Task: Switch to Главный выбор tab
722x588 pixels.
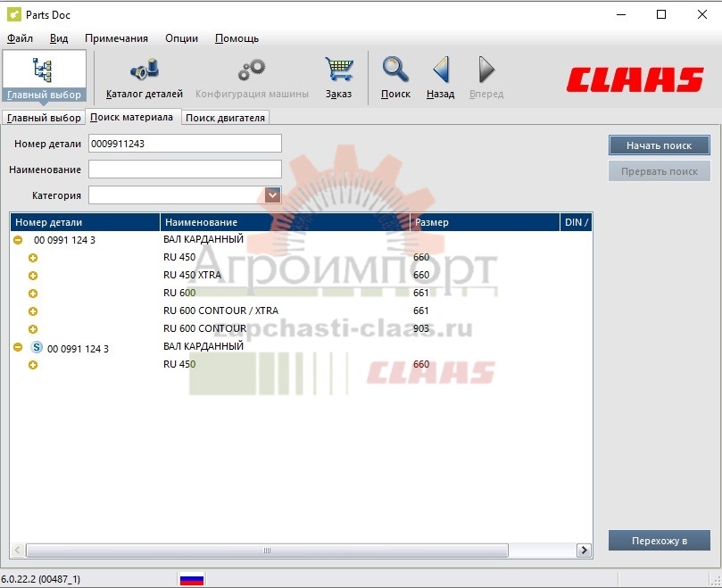Action: 44,118
